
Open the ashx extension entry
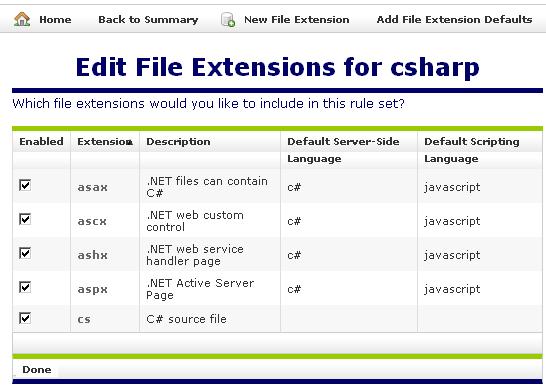pyautogui.click(x=92, y=255)
